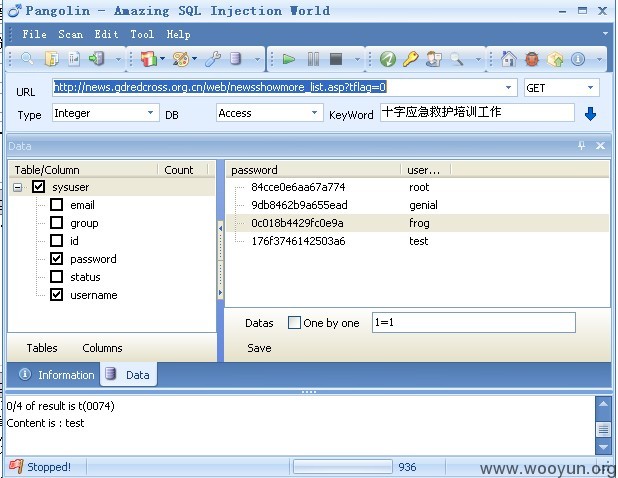Click the golden key icon
Viewport: 618px width, 478px height.
tap(410, 60)
